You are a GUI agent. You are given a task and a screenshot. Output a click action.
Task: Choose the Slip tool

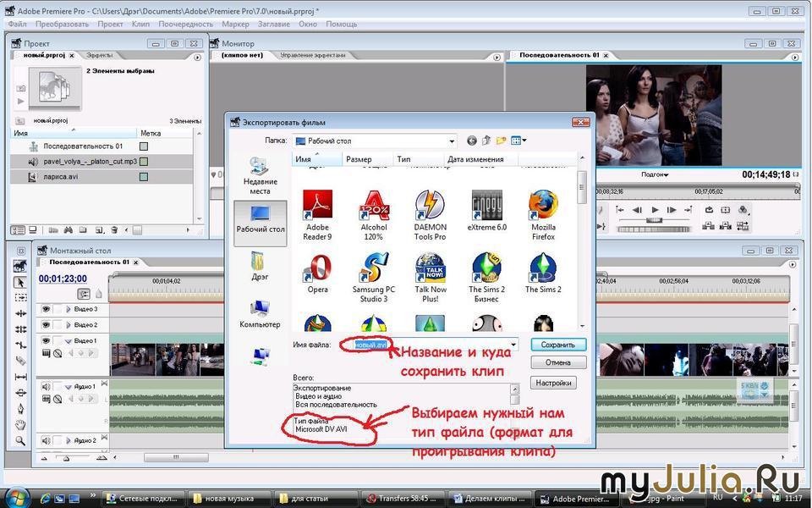coord(20,376)
